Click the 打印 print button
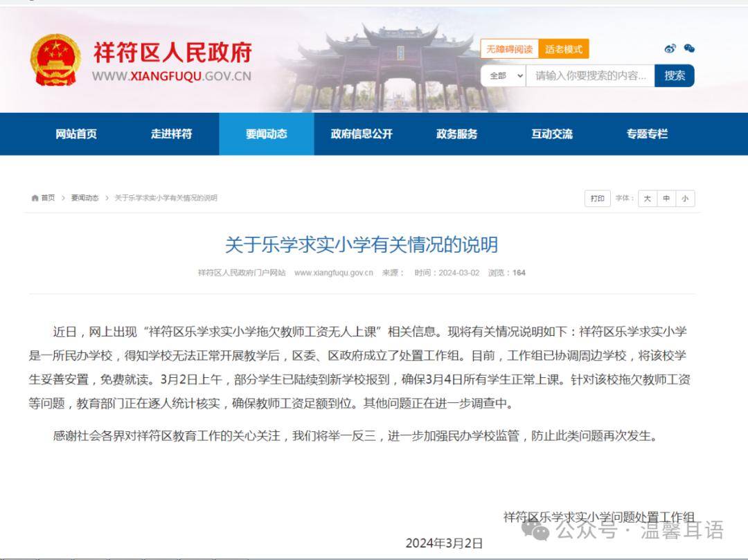 coord(597,199)
